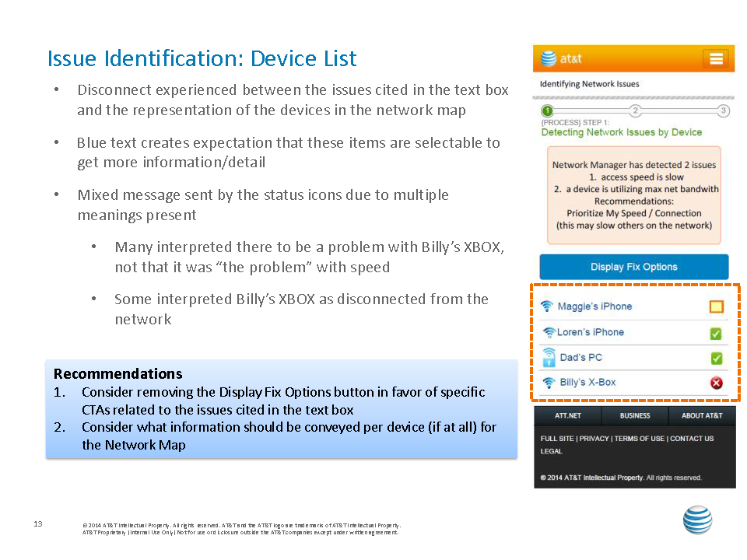Click 'Identifying Network Issues' page title
Image resolution: width=747 pixels, height=560 pixels.
click(589, 84)
